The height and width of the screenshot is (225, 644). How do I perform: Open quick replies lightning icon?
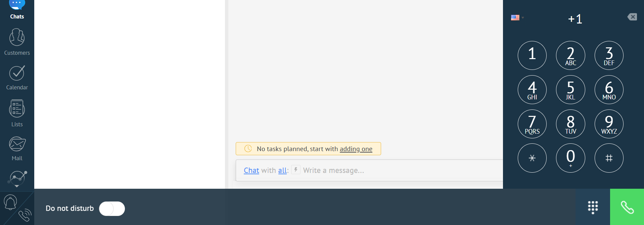coord(296,170)
